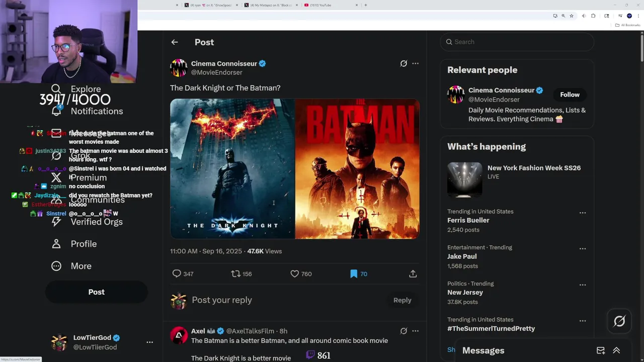Open the All Bookmarks folder
This screenshot has width=644, height=362.
[x=627, y=25]
